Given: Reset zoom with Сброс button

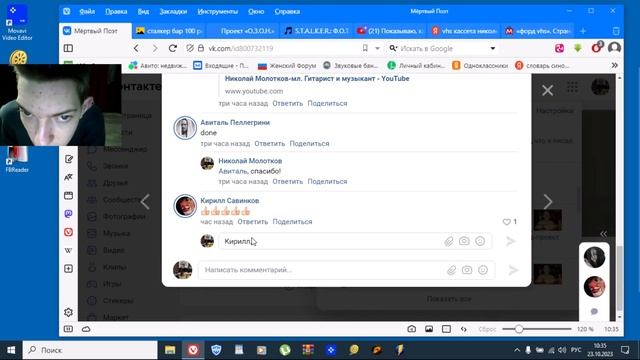Looking at the screenshot, I should point(487,329).
